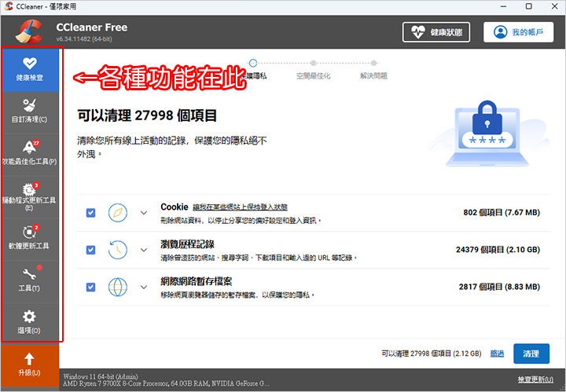Uncheck the Cookie checkbox
The image size is (566, 392).
(90, 213)
